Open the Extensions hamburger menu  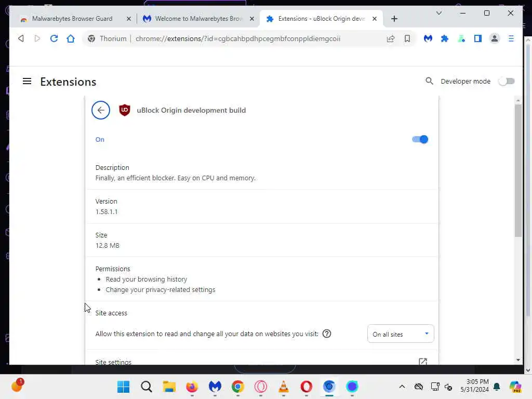point(27,82)
